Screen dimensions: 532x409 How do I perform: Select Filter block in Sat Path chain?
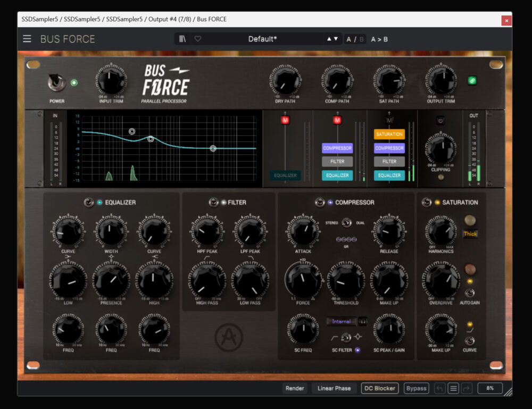[389, 162]
